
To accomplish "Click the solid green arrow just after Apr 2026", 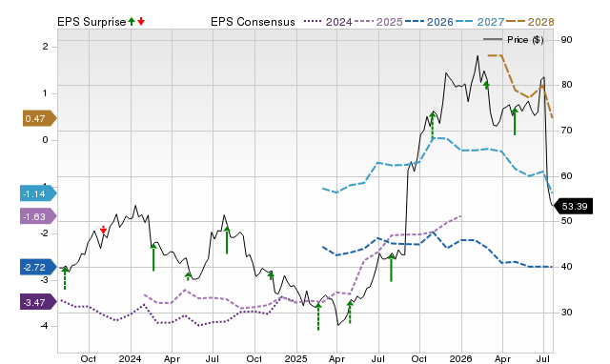I will click(515, 122).
